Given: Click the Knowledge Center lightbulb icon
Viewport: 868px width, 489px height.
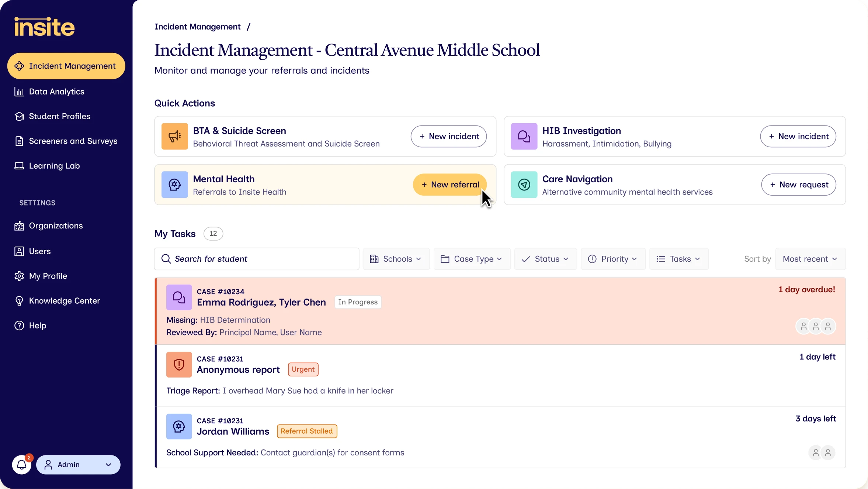Looking at the screenshot, I should [19, 301].
